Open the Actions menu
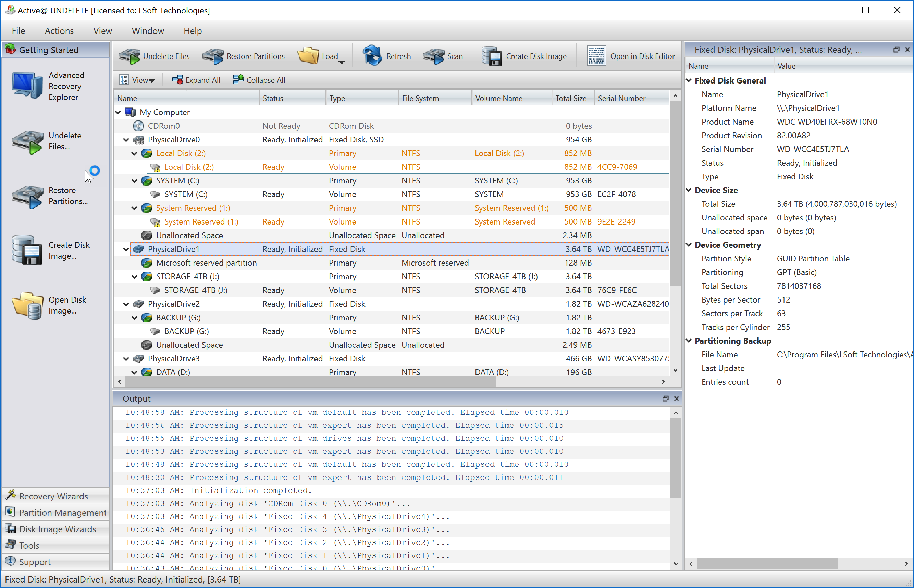Viewport: 914px width, 588px height. click(59, 30)
